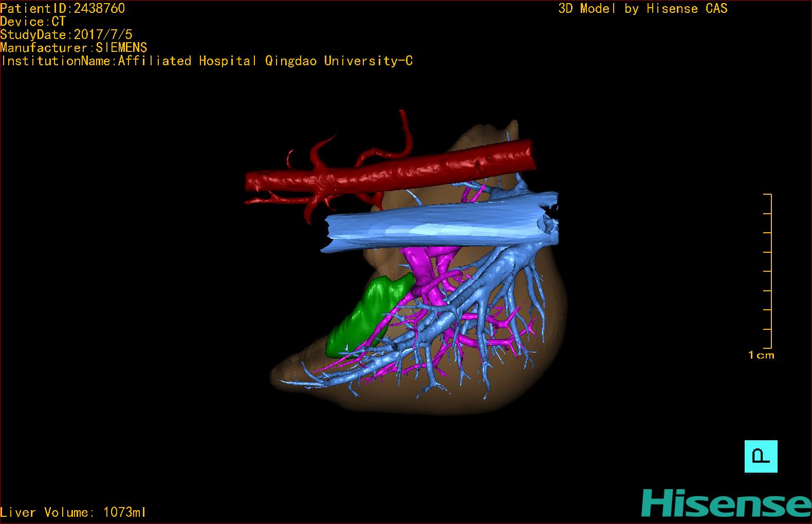Click the 'StudyDate:2017/7/5' text
This screenshot has height=524, width=812.
pyautogui.click(x=66, y=34)
